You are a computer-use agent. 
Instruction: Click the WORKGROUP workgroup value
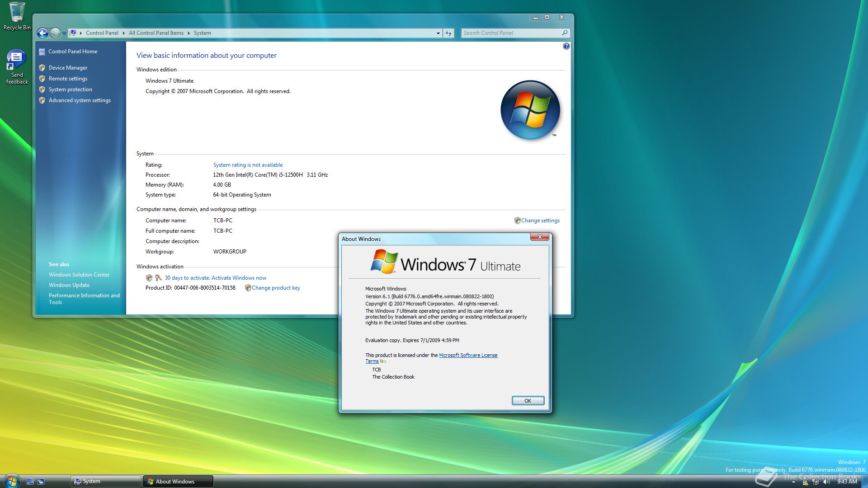(230, 252)
